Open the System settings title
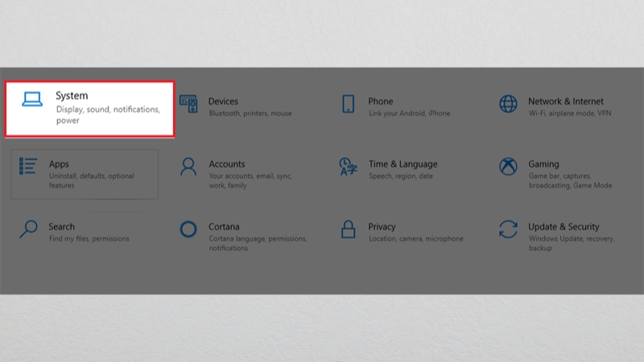644x362 pixels. click(x=72, y=96)
